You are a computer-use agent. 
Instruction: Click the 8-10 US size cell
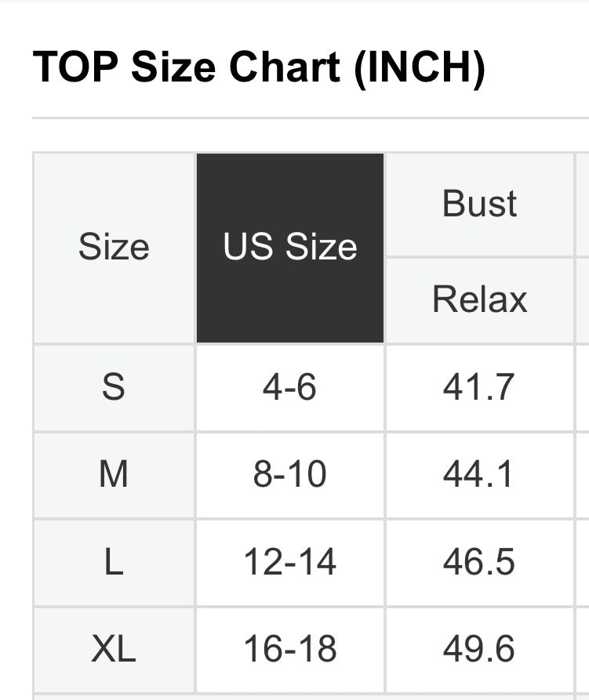290,474
